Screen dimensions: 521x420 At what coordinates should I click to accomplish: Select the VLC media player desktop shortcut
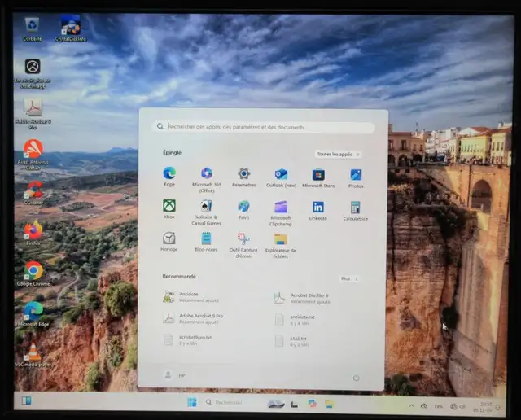tap(33, 355)
